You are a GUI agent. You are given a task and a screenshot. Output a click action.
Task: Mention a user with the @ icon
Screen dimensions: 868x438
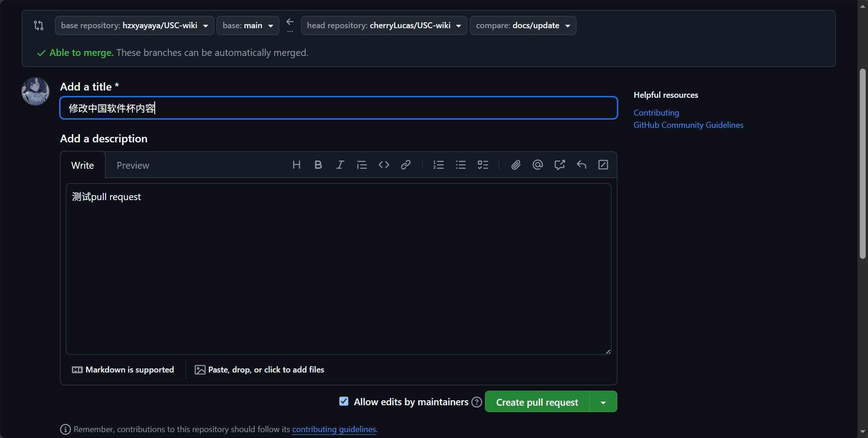click(x=538, y=165)
